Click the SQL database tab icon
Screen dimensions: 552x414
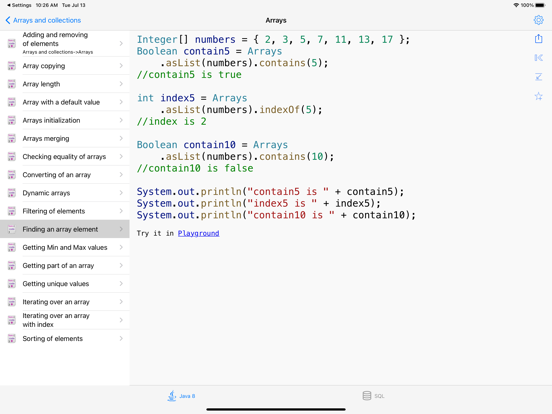pyautogui.click(x=366, y=396)
